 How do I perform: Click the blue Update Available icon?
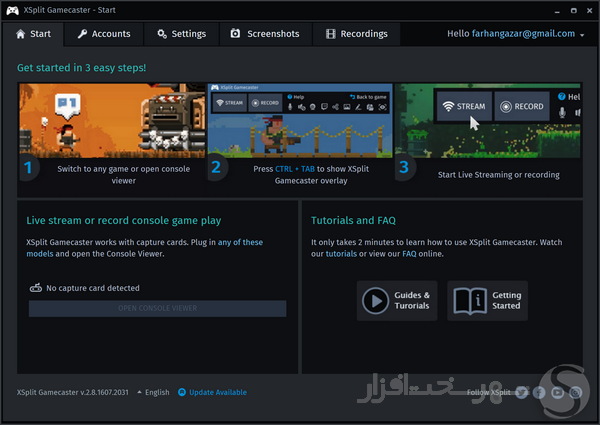pyautogui.click(x=182, y=392)
